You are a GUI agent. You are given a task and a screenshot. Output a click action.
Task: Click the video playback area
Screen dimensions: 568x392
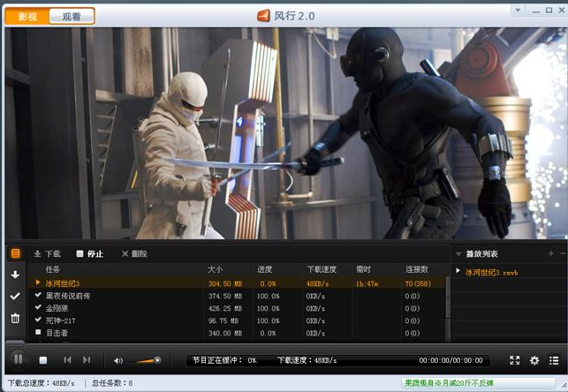pyautogui.click(x=285, y=133)
